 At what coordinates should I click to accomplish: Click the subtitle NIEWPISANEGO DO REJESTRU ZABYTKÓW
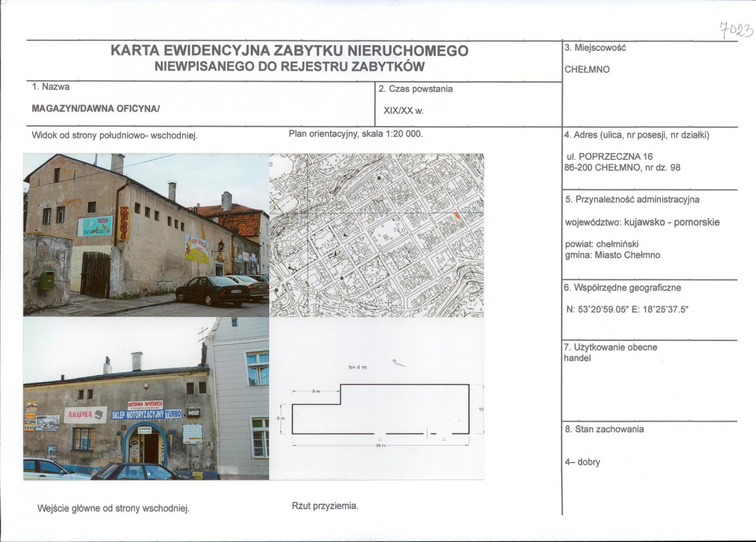[289, 66]
